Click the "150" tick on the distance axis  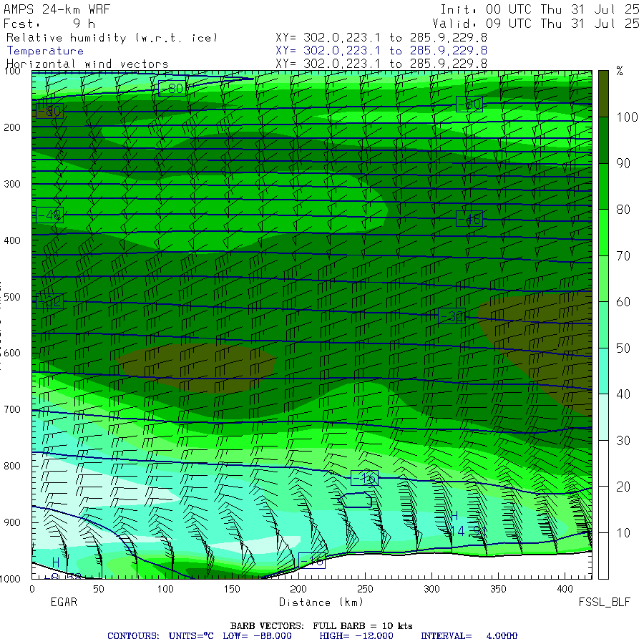(x=232, y=590)
